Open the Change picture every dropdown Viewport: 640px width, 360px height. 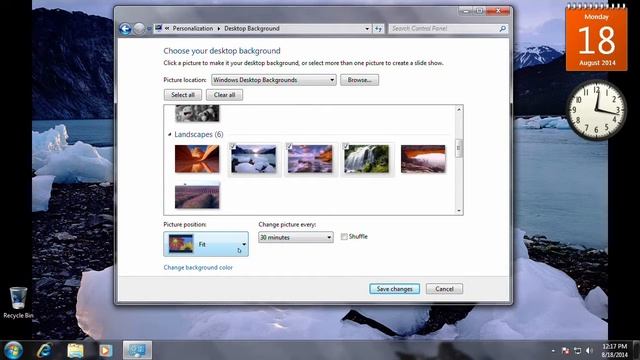click(x=296, y=237)
